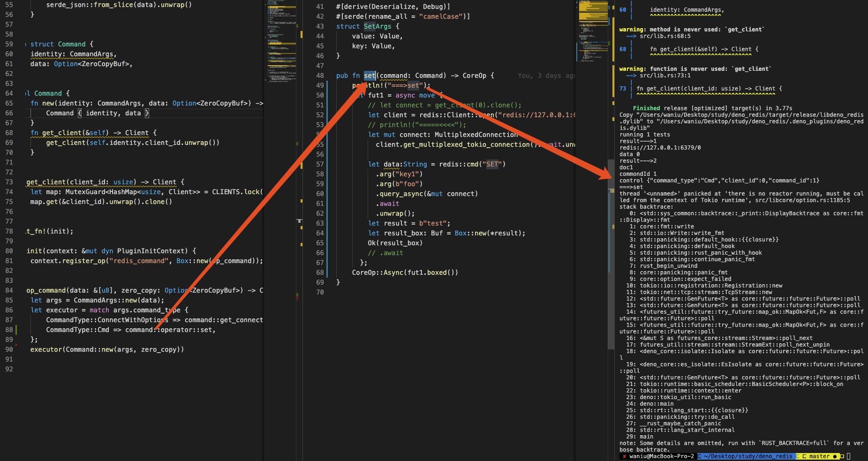Click 'running 1 tests' in the terminal output
Screen dimensions: 868x461
coord(645,135)
